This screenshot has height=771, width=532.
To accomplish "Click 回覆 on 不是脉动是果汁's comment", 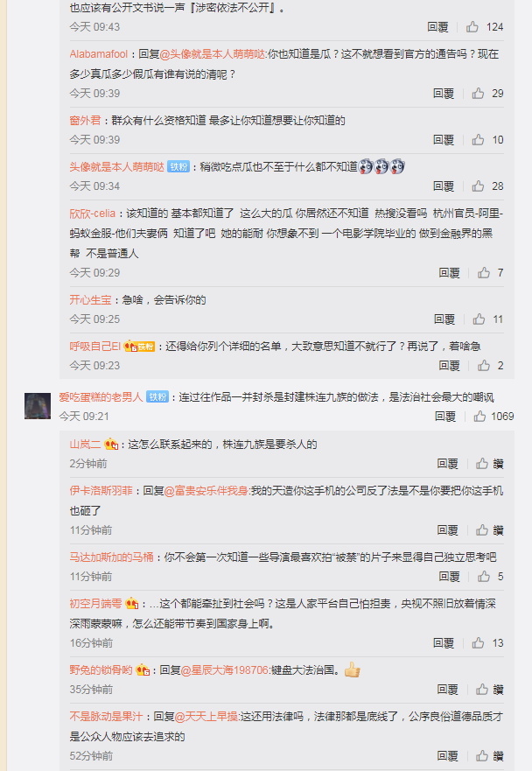I will pos(447,756).
